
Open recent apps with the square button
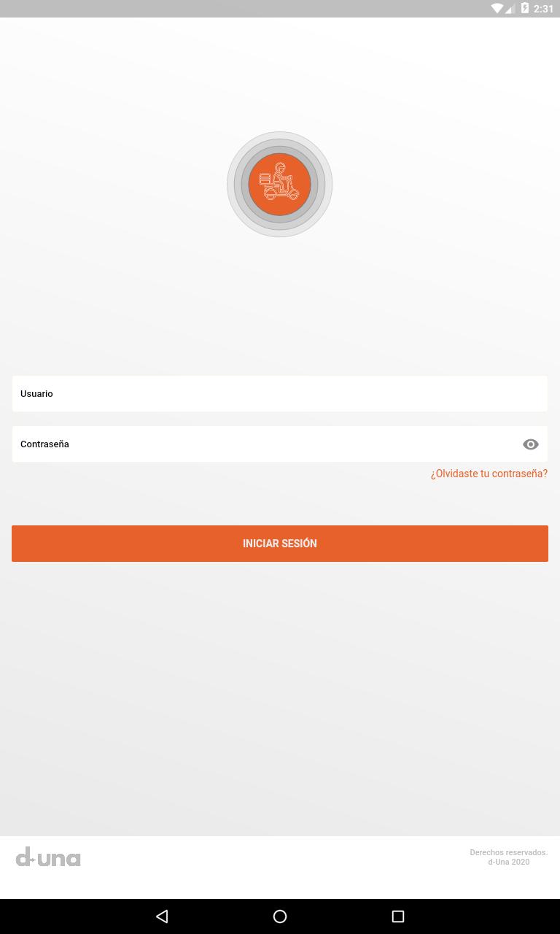[x=397, y=916]
